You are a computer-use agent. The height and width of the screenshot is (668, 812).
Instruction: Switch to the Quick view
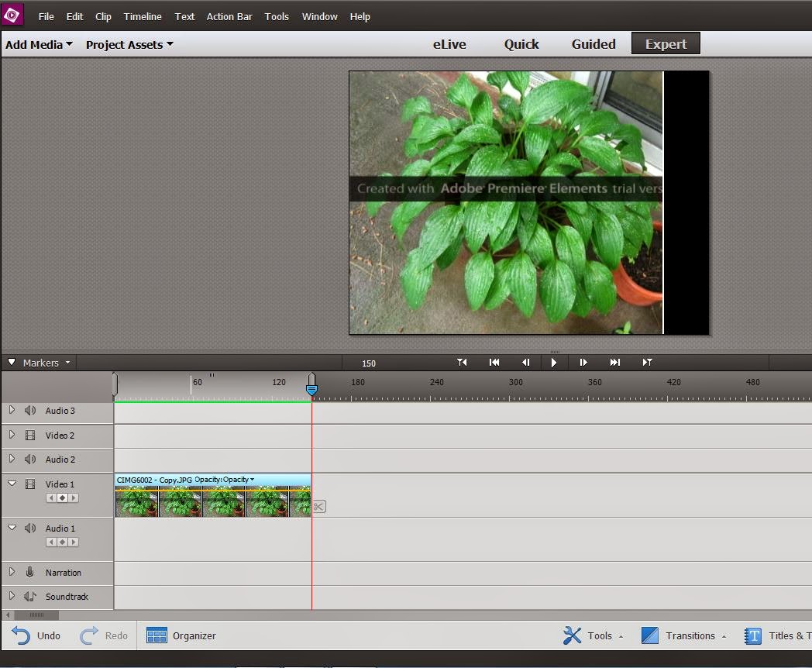(521, 44)
